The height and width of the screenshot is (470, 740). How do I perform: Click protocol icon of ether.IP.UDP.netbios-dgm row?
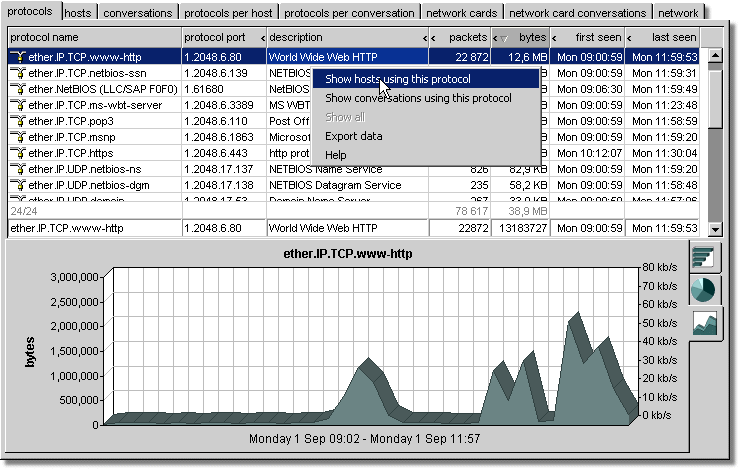point(18,185)
